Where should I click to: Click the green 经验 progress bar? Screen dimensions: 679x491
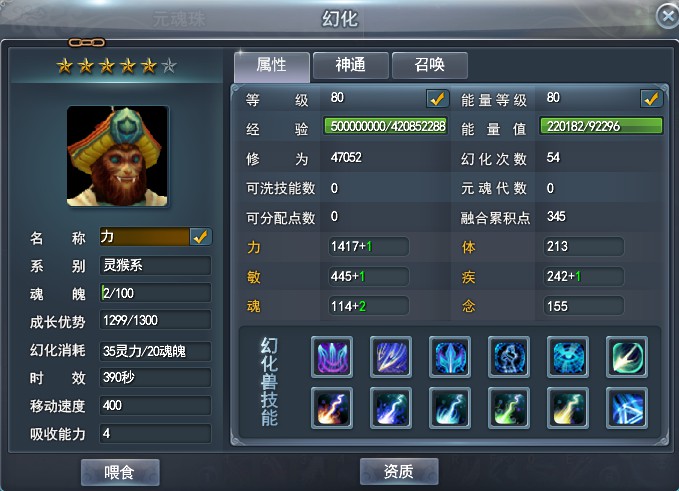coord(386,126)
